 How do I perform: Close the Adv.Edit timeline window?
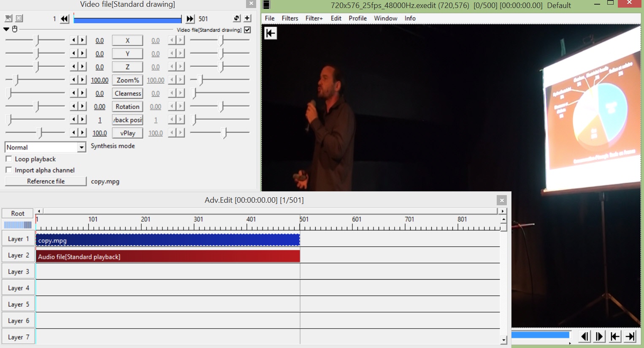pos(502,200)
